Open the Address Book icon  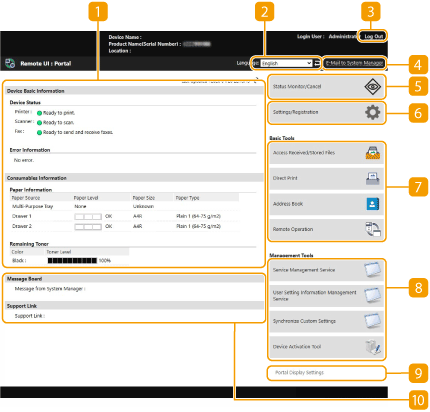373,204
